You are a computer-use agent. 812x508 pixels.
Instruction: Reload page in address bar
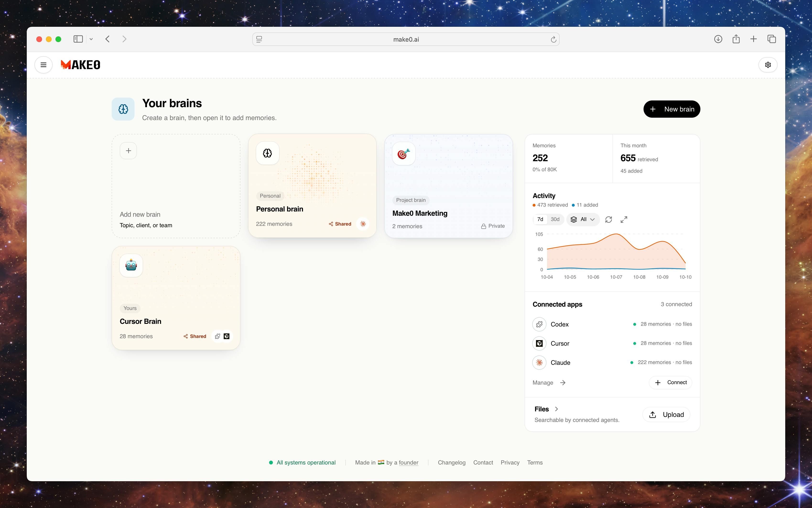[553, 40]
